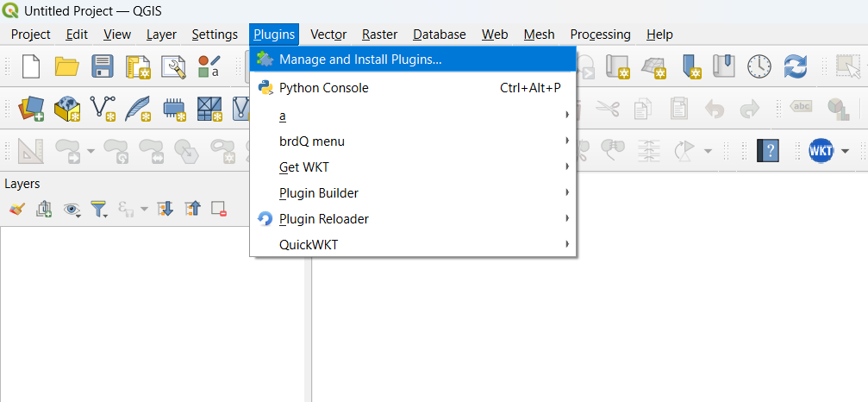Click the grayed Paste Features clipboard icon
Viewport: 868px width, 402px height.
(678, 109)
